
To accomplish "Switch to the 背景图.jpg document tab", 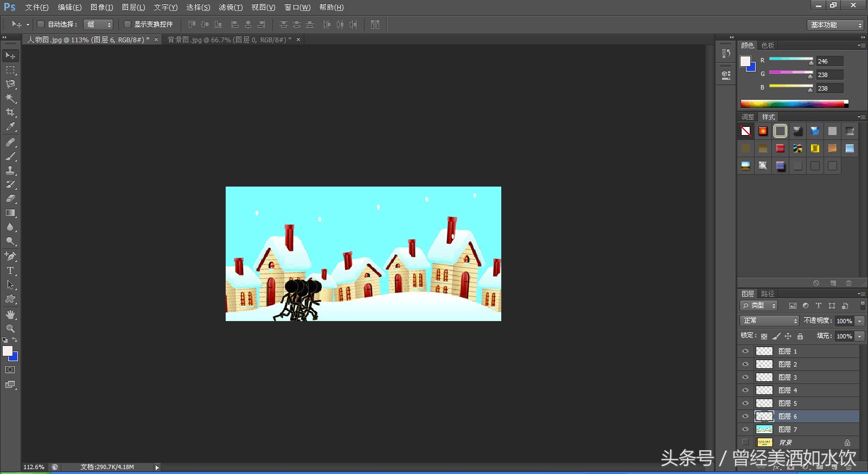I will pyautogui.click(x=229, y=40).
